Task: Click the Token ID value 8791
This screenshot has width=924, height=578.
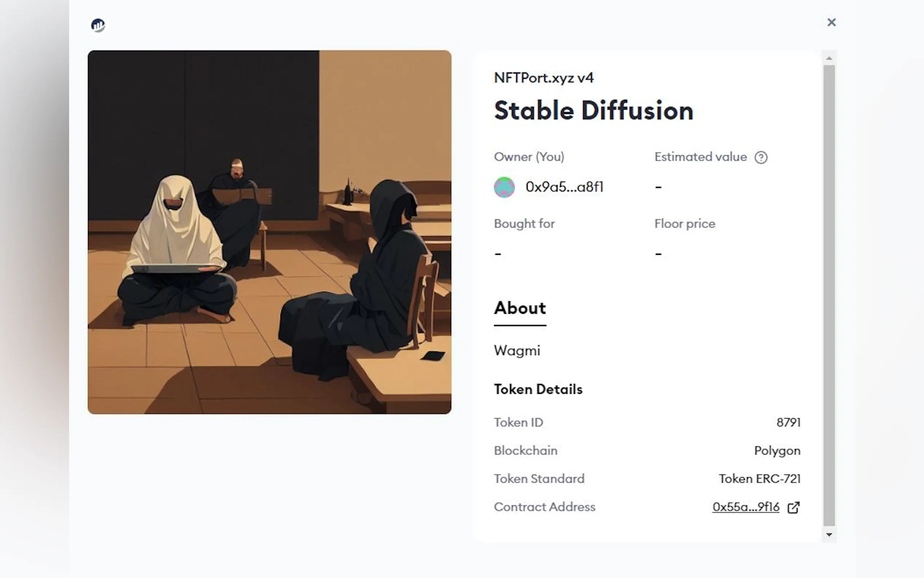Action: pos(788,423)
